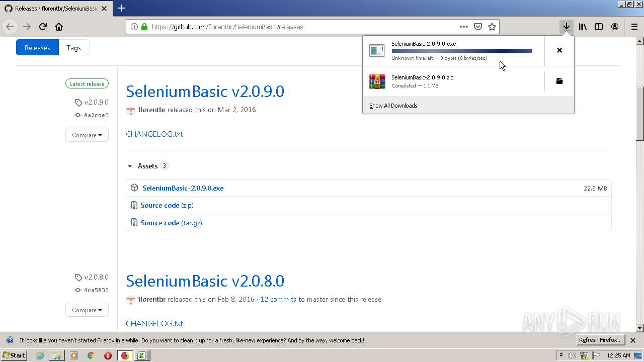Click the page vertical scrollbar thumb
The width and height of the screenshot is (644, 362).
640,114
